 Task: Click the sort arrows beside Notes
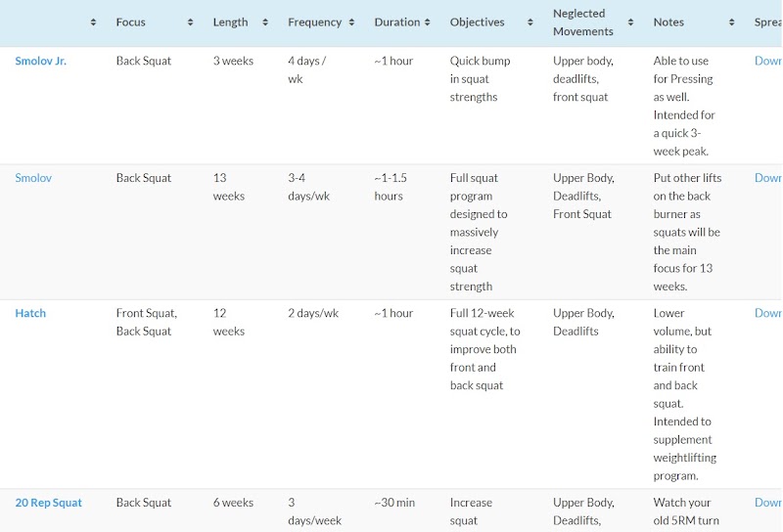pos(731,22)
